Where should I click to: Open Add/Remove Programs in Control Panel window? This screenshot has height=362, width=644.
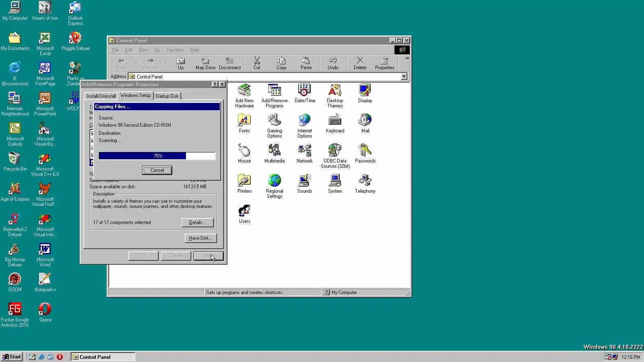[x=275, y=96]
